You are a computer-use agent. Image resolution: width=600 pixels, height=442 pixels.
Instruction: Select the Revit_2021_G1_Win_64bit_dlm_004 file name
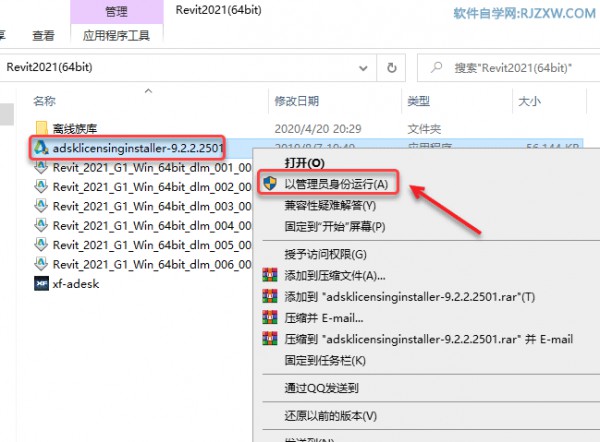(152, 225)
